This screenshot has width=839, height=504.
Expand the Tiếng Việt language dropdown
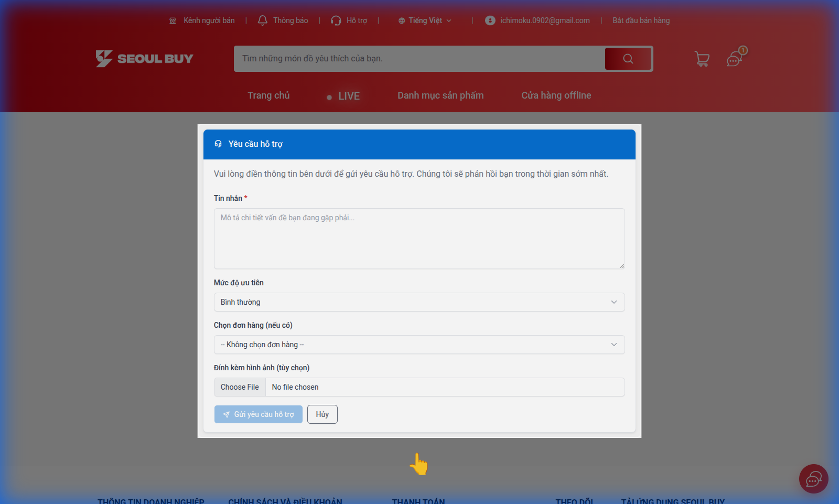click(425, 20)
